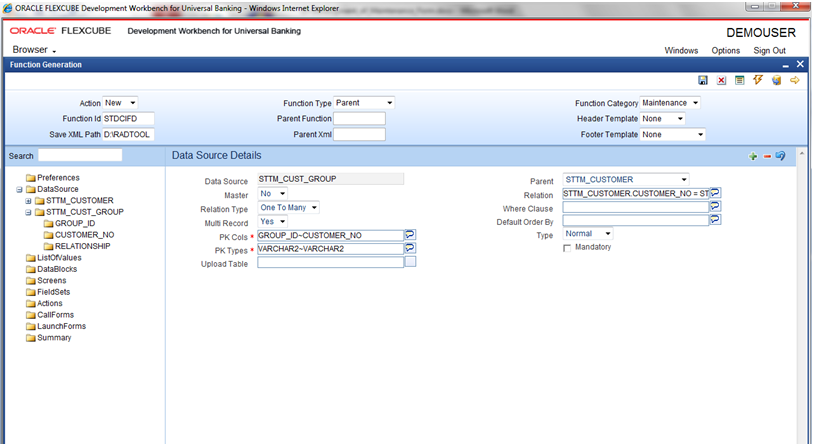
Task: Click the Search input field
Action: coord(80,155)
